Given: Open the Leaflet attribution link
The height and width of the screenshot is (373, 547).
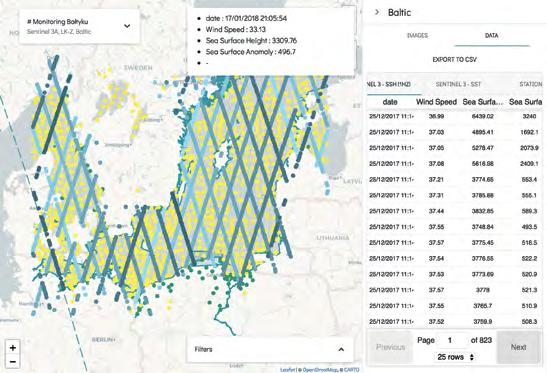Looking at the screenshot, I should tap(287, 370).
